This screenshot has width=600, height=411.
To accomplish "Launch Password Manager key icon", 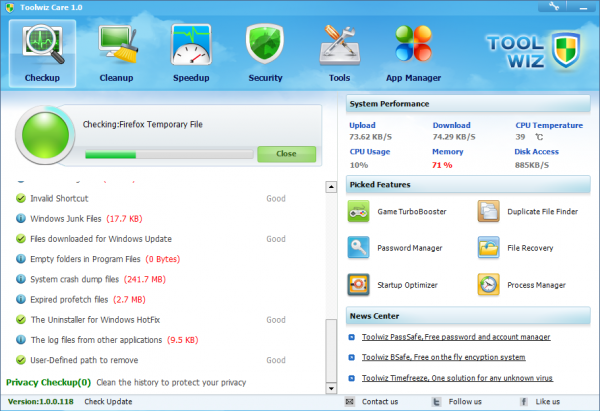I will coord(358,248).
